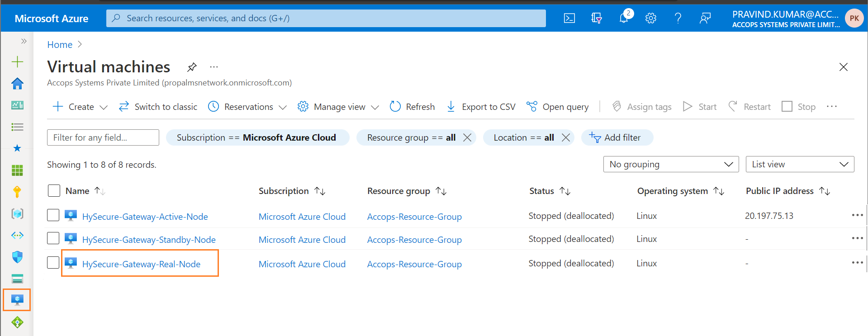The image size is (868, 336).
Task: Select HySecure-Gateway-Standby-Node checkbox
Action: click(53, 238)
